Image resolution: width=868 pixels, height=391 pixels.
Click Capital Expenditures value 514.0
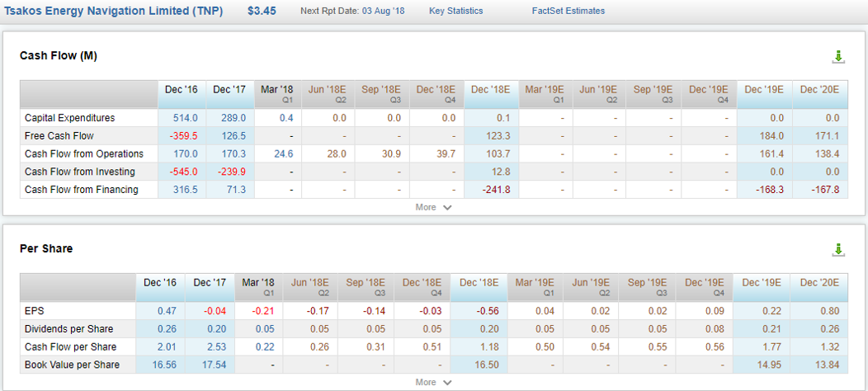click(x=187, y=118)
